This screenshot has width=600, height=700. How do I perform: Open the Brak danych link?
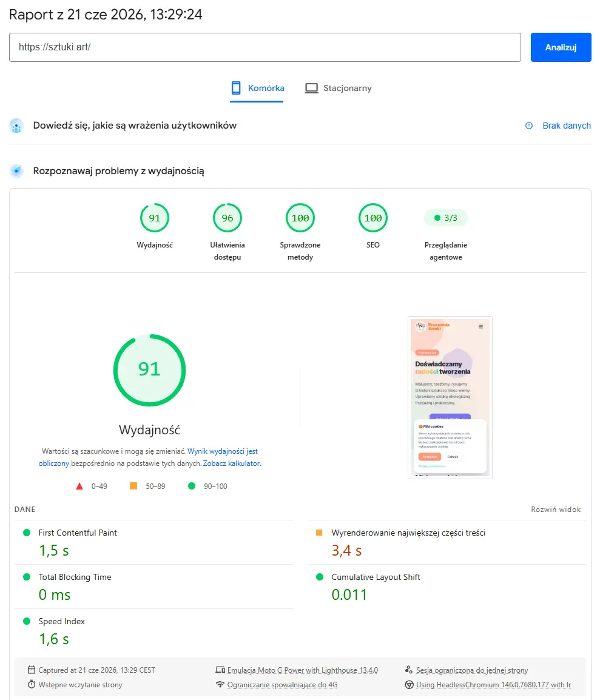(567, 126)
